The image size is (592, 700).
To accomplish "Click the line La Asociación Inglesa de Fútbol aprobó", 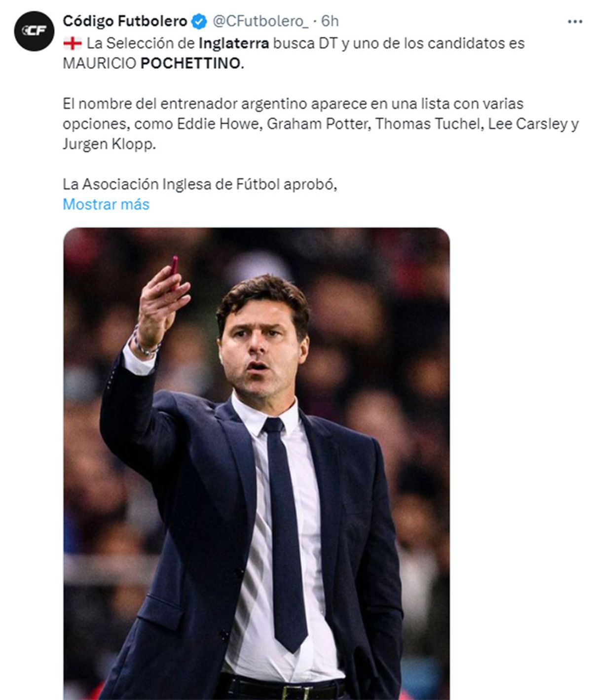I will coord(200,184).
